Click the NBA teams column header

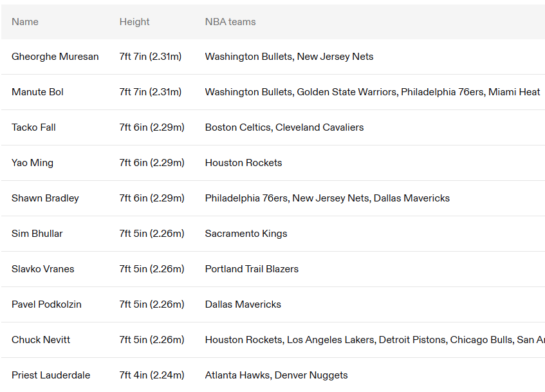(x=230, y=22)
